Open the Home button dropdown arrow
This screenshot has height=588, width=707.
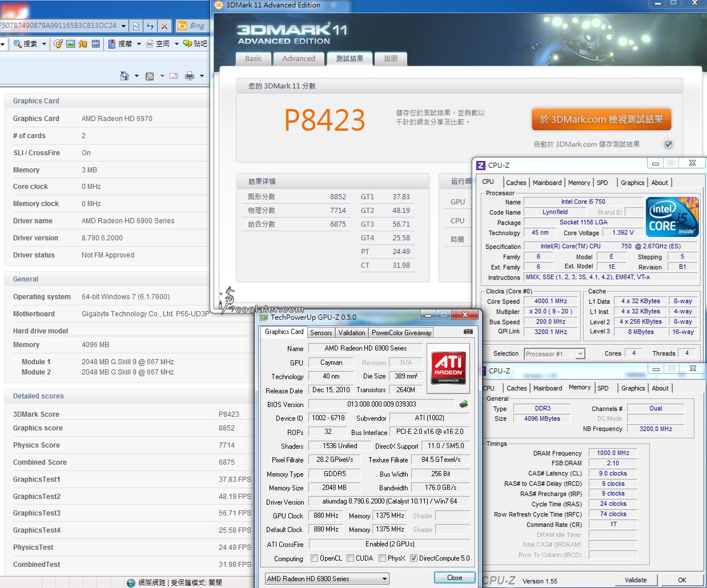pyautogui.click(x=136, y=76)
